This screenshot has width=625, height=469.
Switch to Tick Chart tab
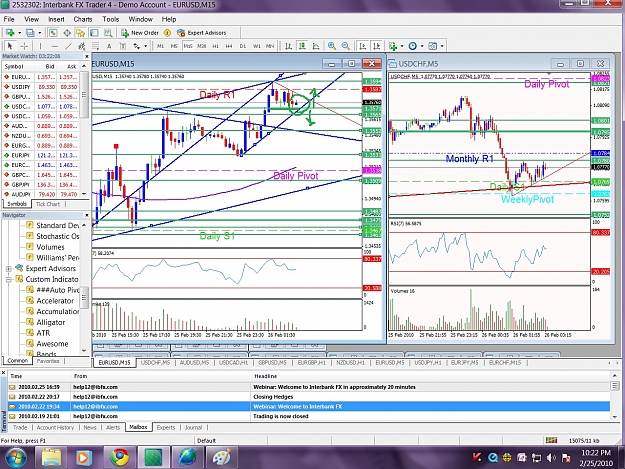(x=48, y=204)
